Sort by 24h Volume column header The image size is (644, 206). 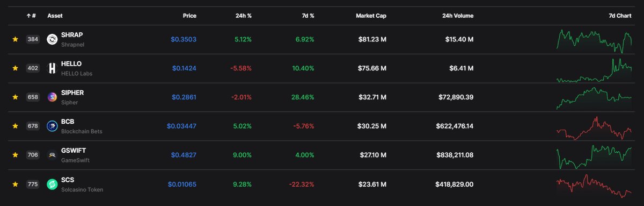[x=456, y=16]
